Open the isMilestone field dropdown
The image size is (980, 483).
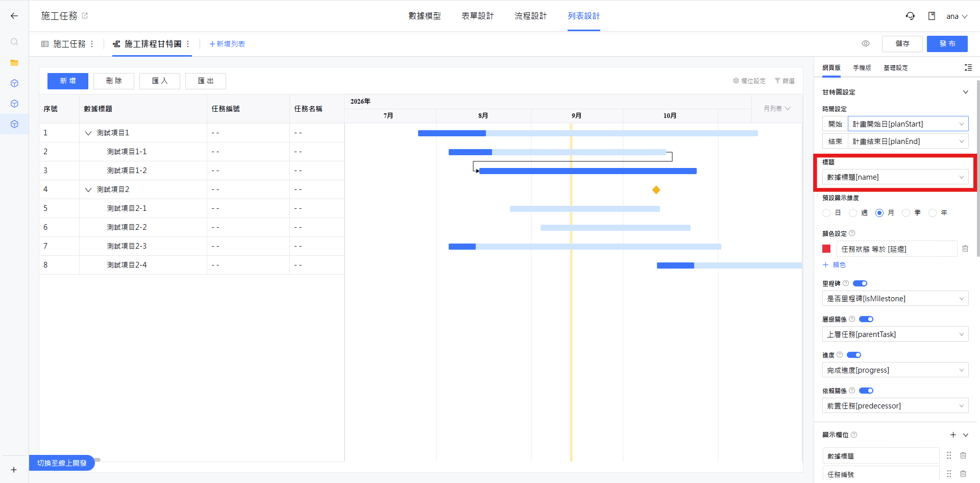coord(895,299)
